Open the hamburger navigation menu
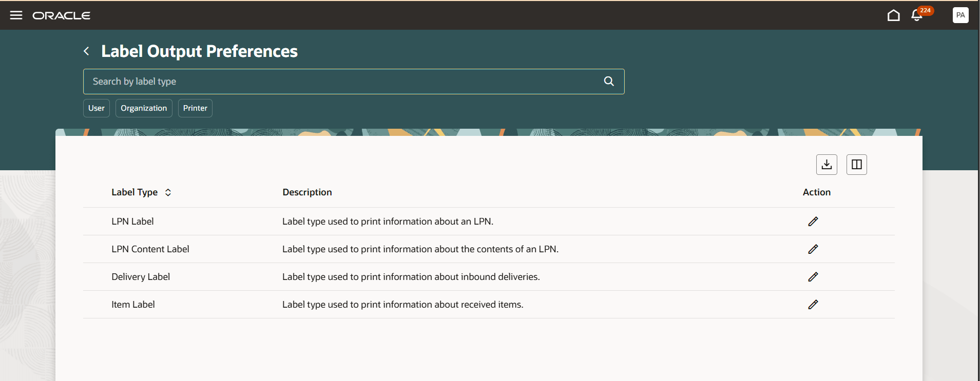 tap(16, 15)
